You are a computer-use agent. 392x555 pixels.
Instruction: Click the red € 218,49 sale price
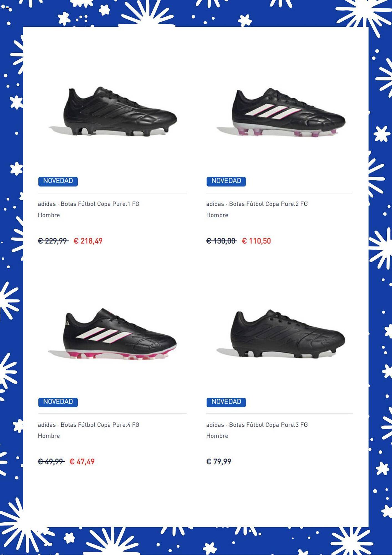coord(88,241)
